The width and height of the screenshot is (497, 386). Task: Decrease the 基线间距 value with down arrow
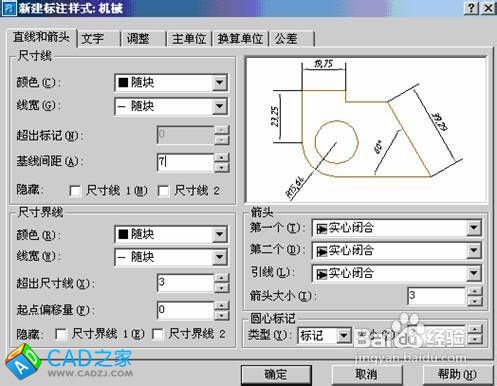coord(222,167)
